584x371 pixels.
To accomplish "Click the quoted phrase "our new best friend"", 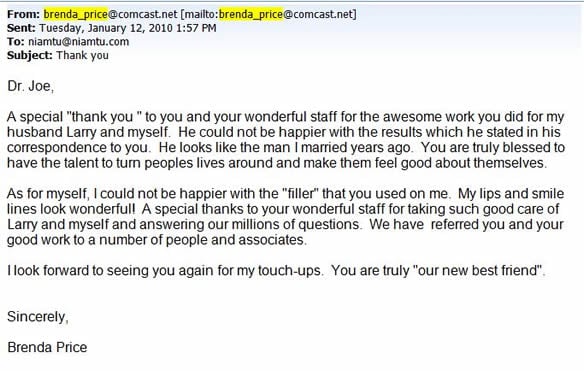I will (478, 271).
